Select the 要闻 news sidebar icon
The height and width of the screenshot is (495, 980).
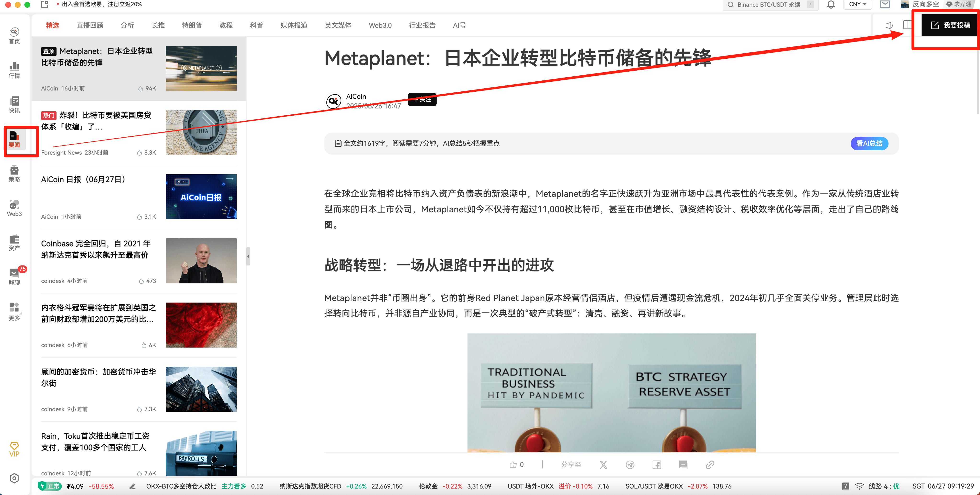14,139
